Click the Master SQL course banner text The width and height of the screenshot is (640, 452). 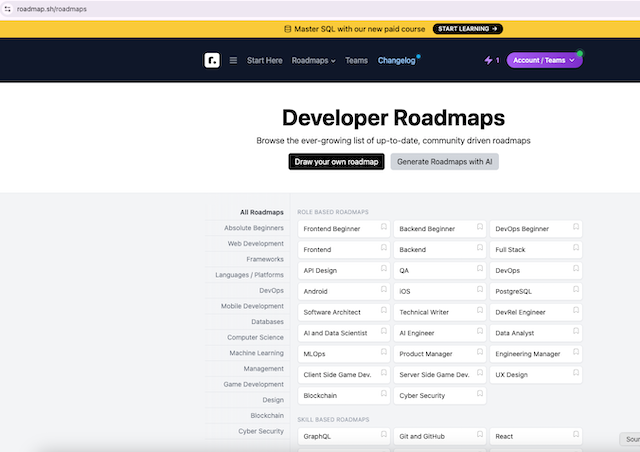[360, 29]
